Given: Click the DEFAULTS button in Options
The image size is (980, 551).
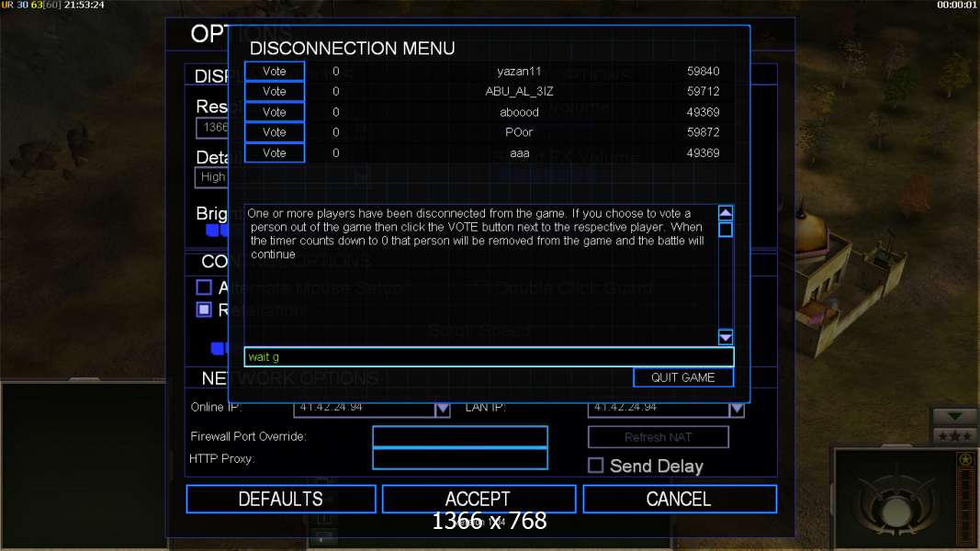Looking at the screenshot, I should [281, 500].
